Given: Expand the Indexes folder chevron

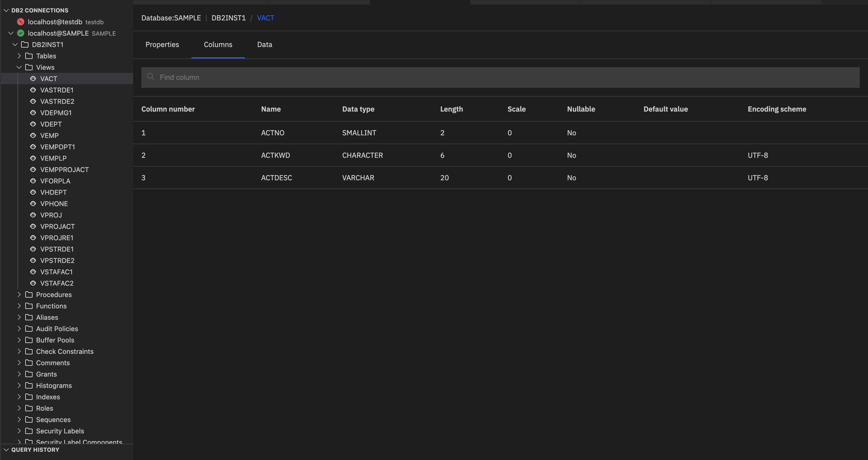Looking at the screenshot, I should (19, 397).
